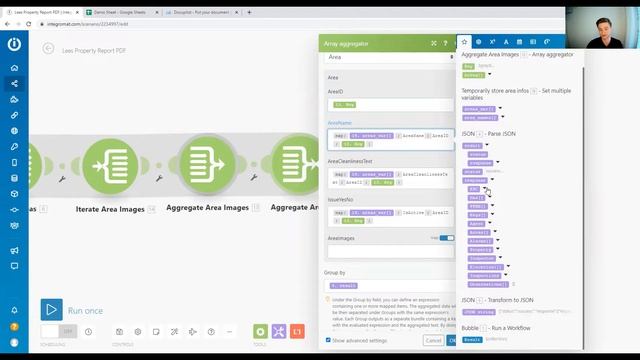The width and height of the screenshot is (640, 360).
Task: Expand the response collection arrow
Action: pyautogui.click(x=492, y=180)
